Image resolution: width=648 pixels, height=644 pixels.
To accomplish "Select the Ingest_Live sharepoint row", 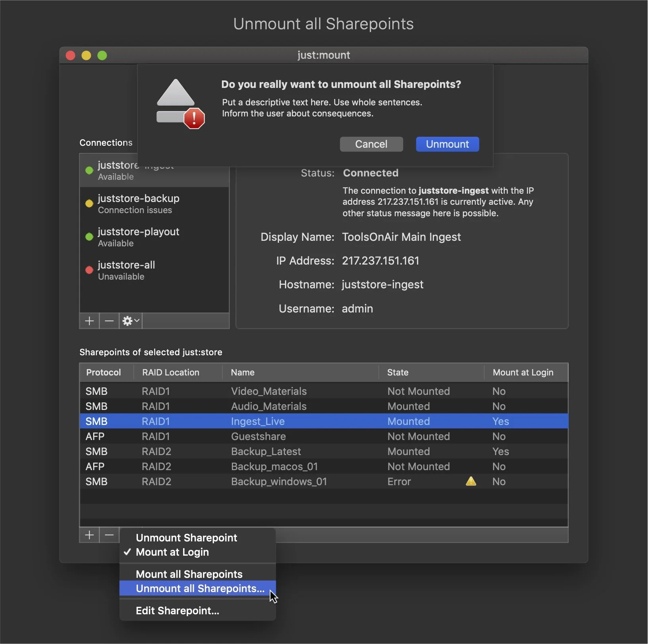I will [324, 421].
